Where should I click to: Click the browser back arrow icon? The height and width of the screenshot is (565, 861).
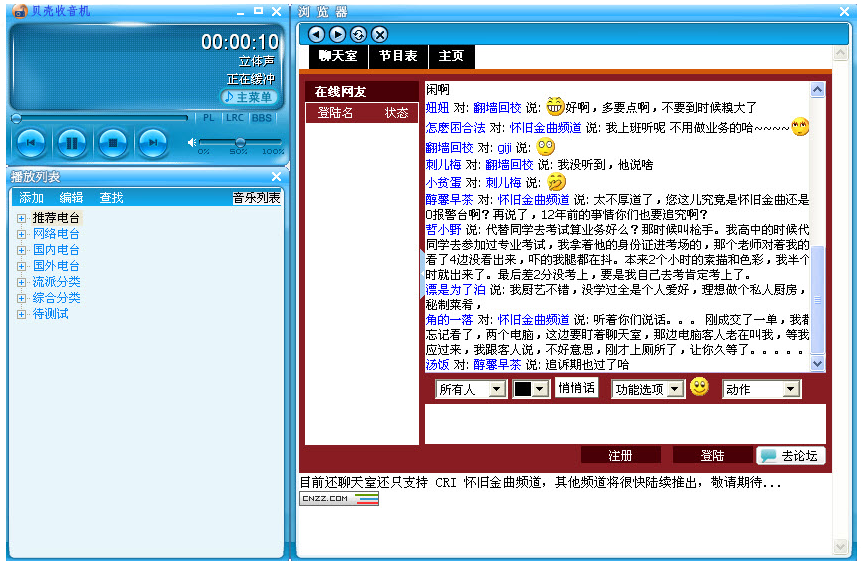point(317,34)
